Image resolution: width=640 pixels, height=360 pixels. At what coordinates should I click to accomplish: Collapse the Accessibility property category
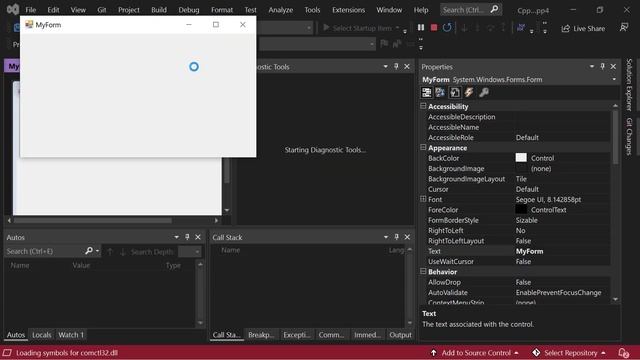[423, 106]
